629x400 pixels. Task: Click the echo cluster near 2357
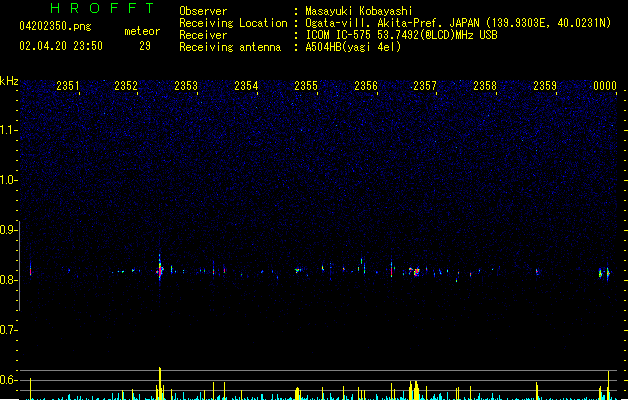(415, 272)
